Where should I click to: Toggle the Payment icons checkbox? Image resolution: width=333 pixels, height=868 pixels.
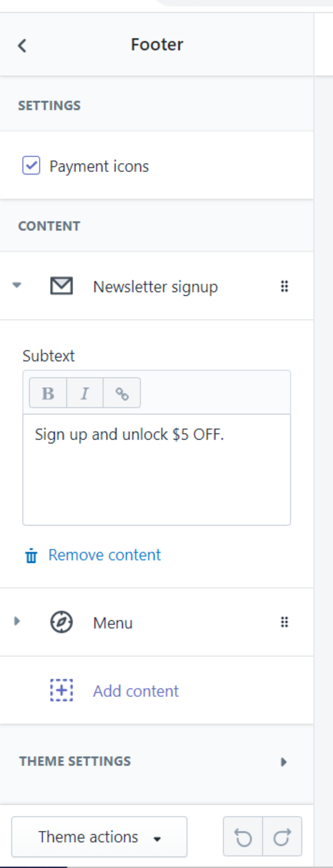[31, 165]
